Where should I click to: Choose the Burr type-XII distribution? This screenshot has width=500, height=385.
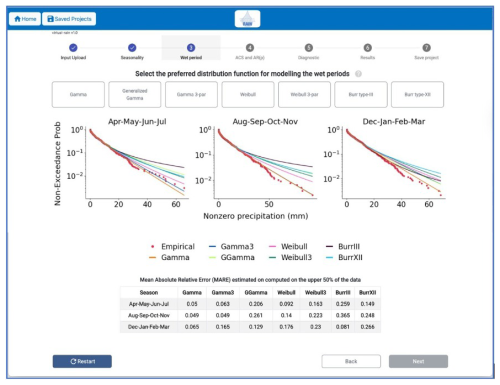click(417, 95)
